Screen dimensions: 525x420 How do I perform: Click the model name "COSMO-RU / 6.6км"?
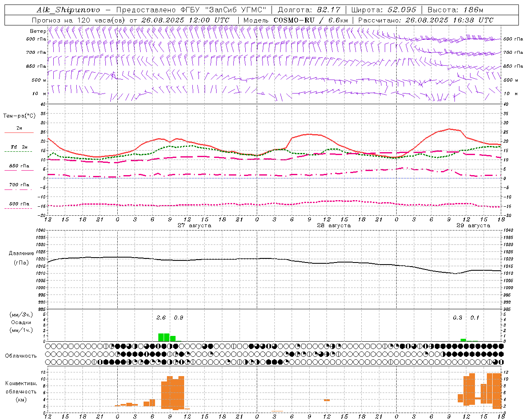pos(311,20)
